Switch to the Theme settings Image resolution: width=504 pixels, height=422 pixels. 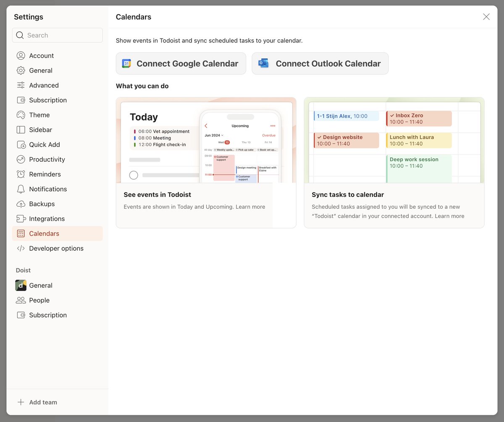58,115
